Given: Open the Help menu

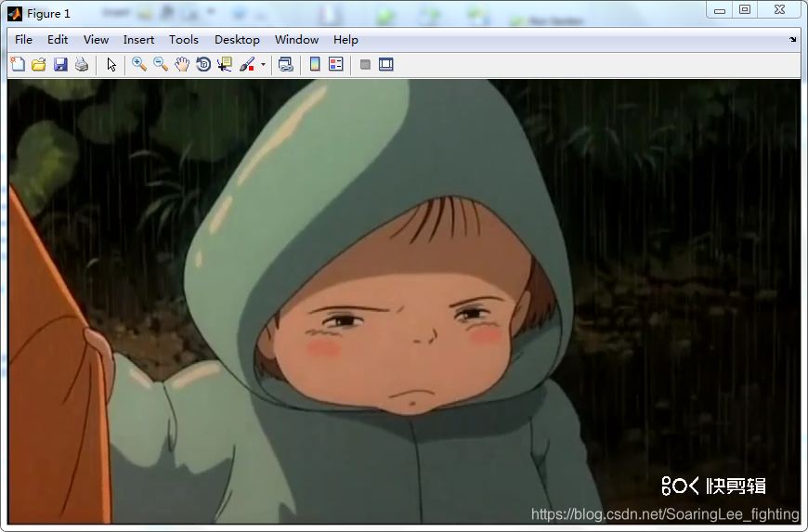Looking at the screenshot, I should [345, 40].
